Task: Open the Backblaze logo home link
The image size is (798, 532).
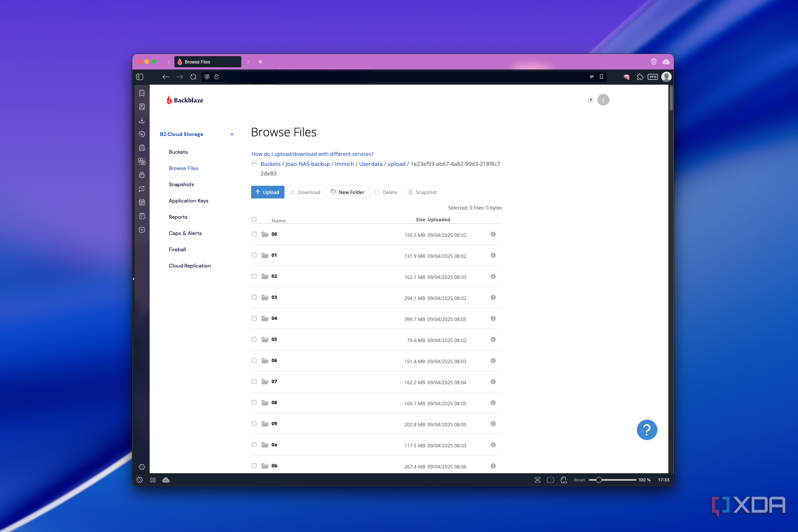Action: 185,100
